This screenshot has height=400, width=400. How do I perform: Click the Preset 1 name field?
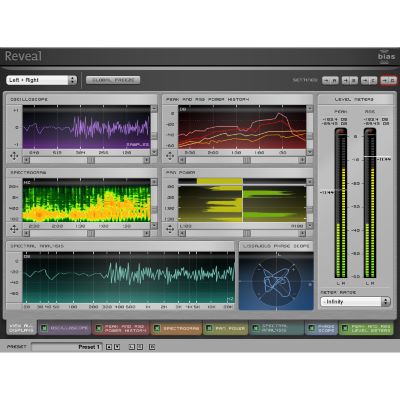(67, 347)
